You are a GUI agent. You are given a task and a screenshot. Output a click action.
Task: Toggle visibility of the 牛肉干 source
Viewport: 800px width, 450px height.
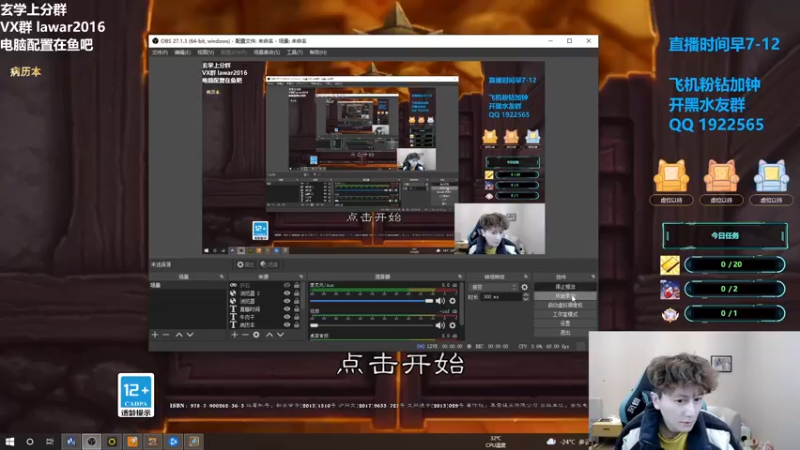[287, 317]
